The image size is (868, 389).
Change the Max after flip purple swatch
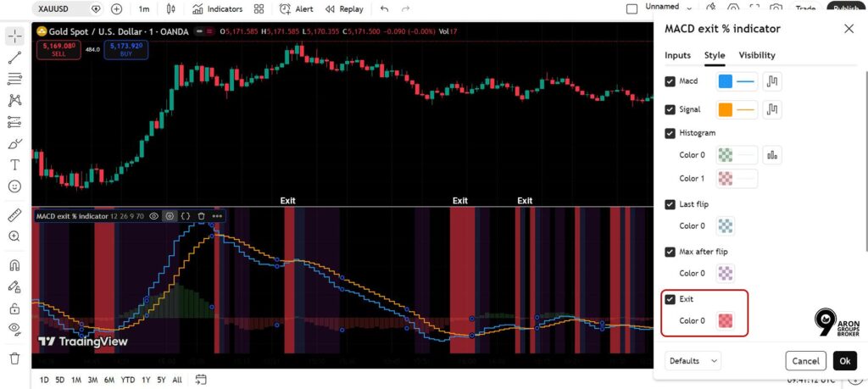point(726,274)
